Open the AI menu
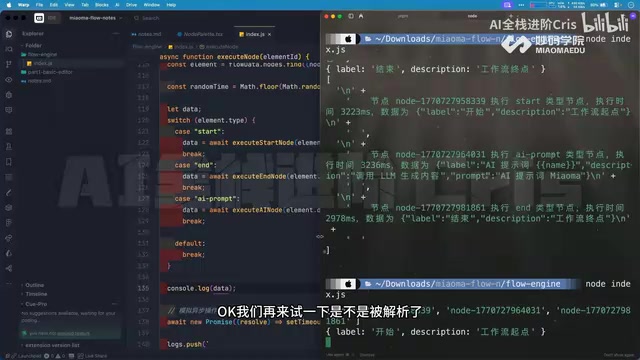The height and width of the screenshot is (360, 640). pyautogui.click(x=117, y=5)
